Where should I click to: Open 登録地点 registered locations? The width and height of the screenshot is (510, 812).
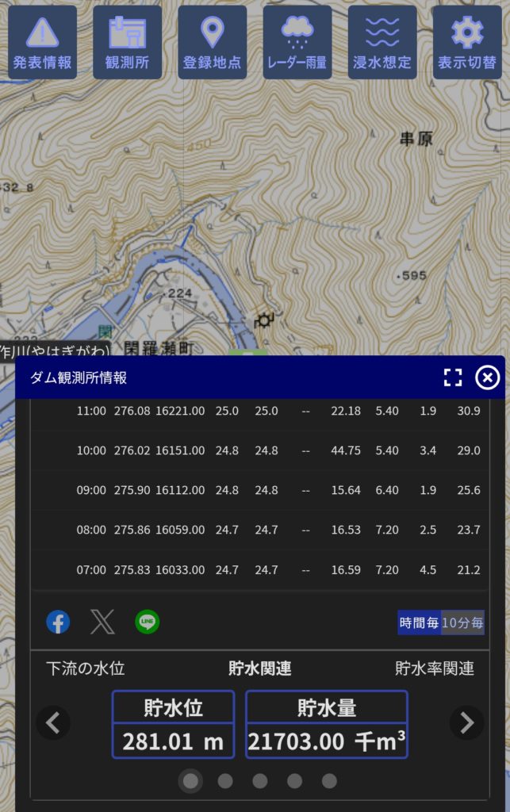[x=212, y=43]
